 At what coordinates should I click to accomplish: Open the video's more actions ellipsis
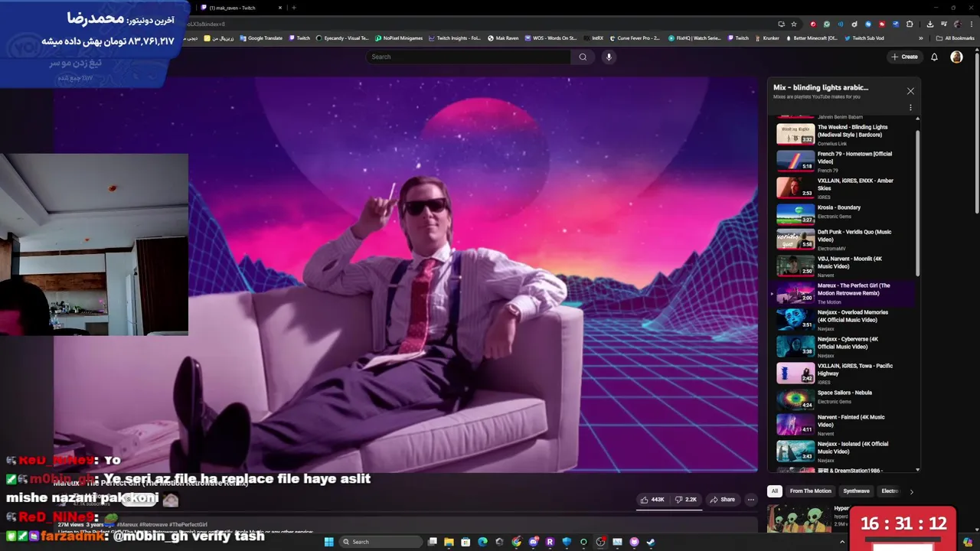[750, 500]
